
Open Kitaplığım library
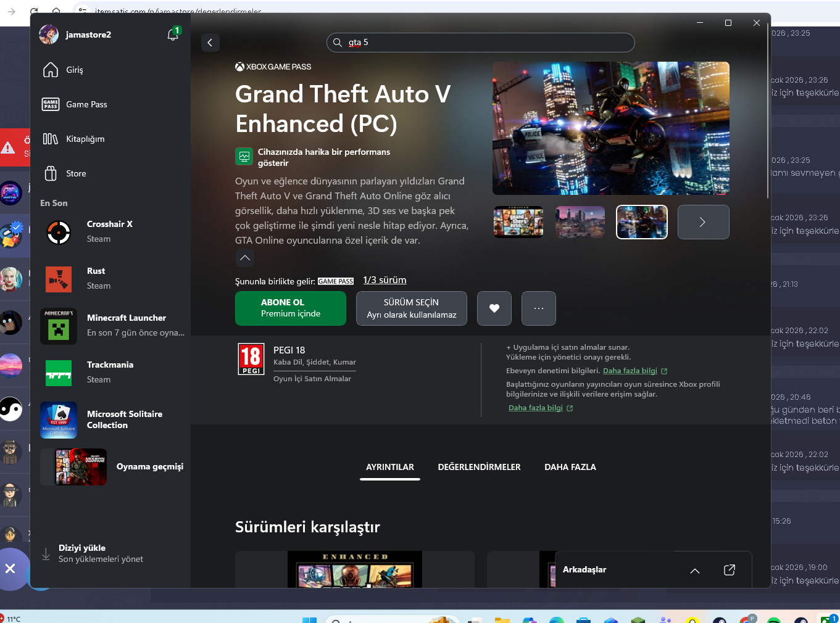coord(110,139)
